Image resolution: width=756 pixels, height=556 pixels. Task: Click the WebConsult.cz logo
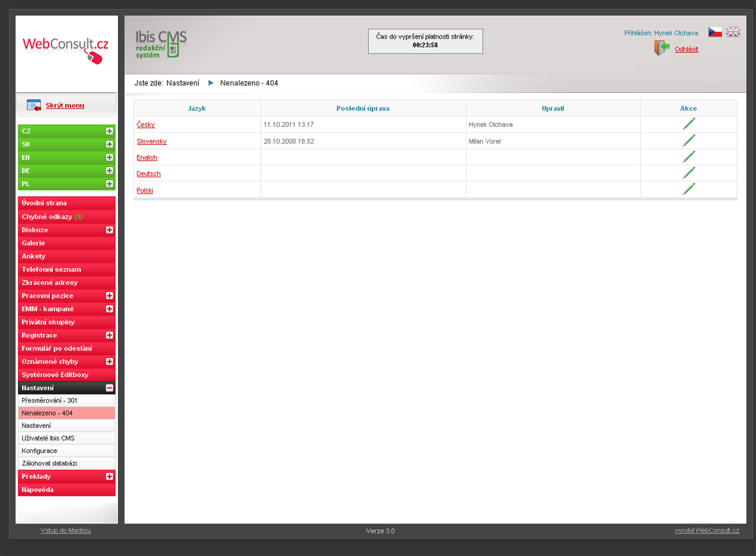[66, 50]
